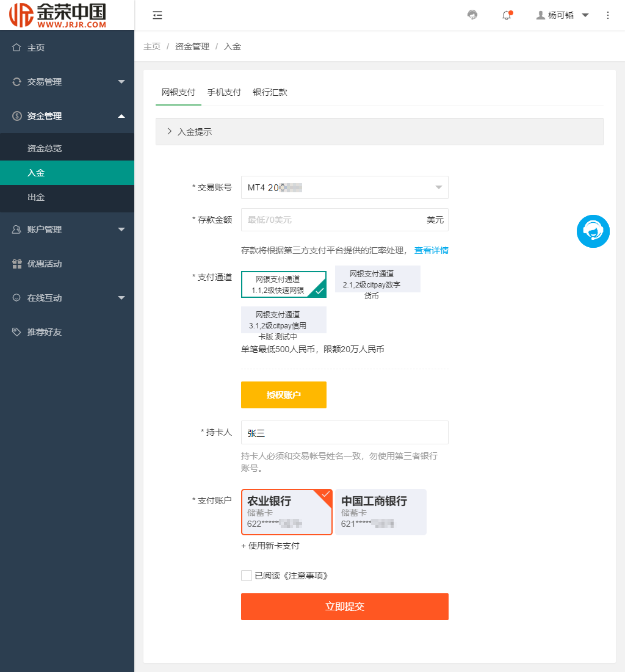Open the vertical three-dot more menu
Screen dimensions: 625x672
pyautogui.click(x=608, y=15)
